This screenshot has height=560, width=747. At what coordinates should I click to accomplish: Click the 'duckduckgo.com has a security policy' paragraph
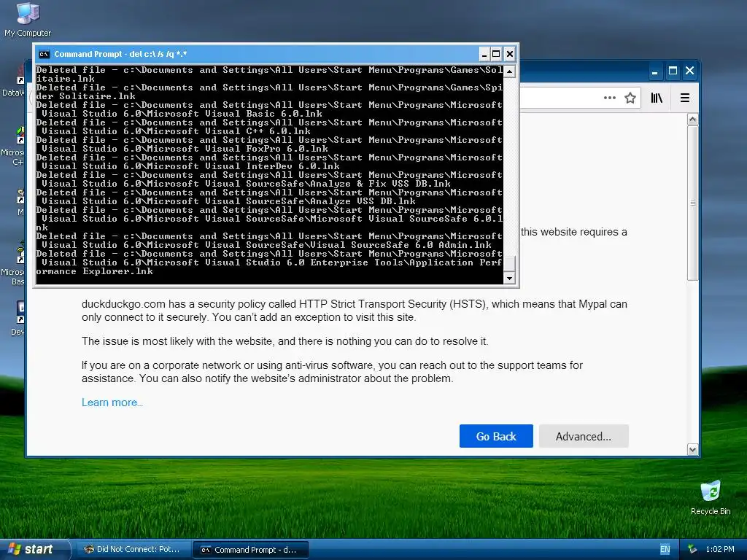(355, 311)
